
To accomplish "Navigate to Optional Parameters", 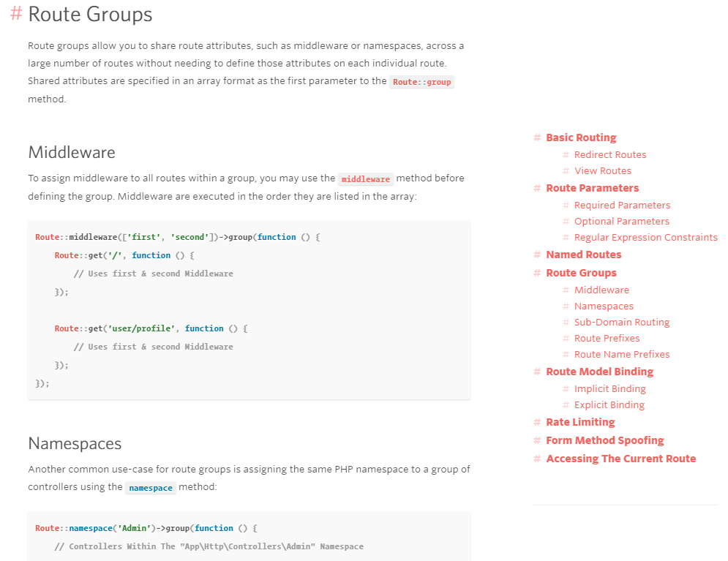I will pos(621,221).
